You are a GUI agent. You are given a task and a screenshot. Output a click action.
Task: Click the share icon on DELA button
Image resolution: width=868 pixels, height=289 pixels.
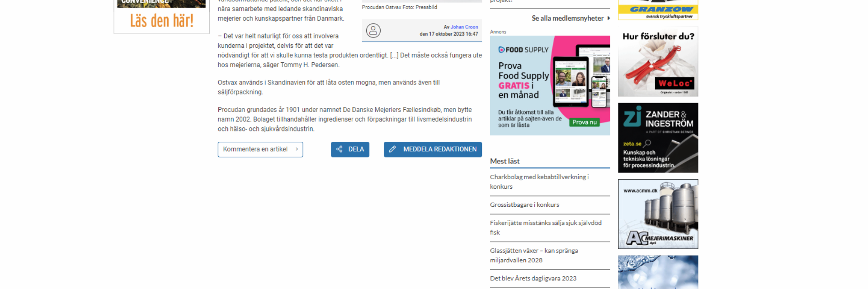[x=339, y=149]
